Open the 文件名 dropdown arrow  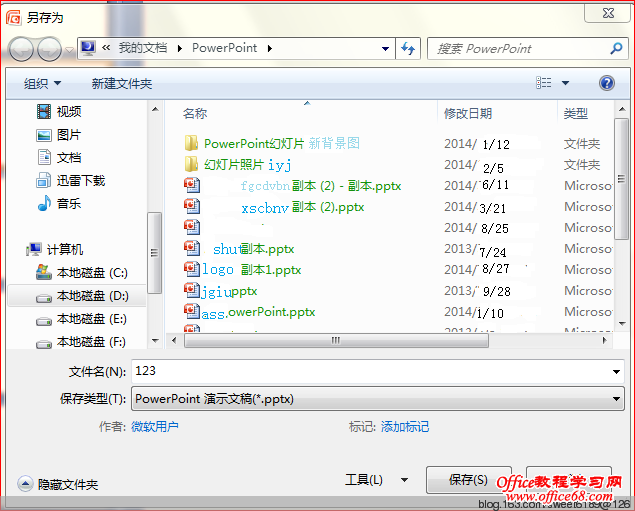[x=616, y=372]
